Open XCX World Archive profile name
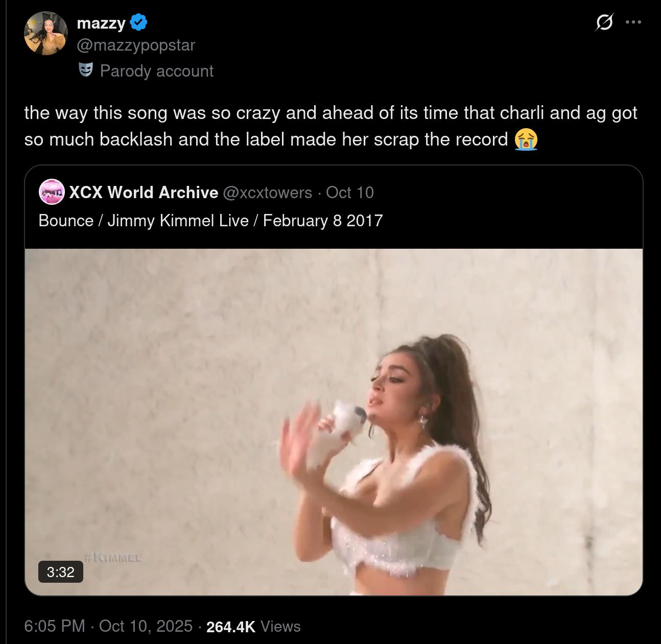This screenshot has height=644, width=661. coord(143,192)
